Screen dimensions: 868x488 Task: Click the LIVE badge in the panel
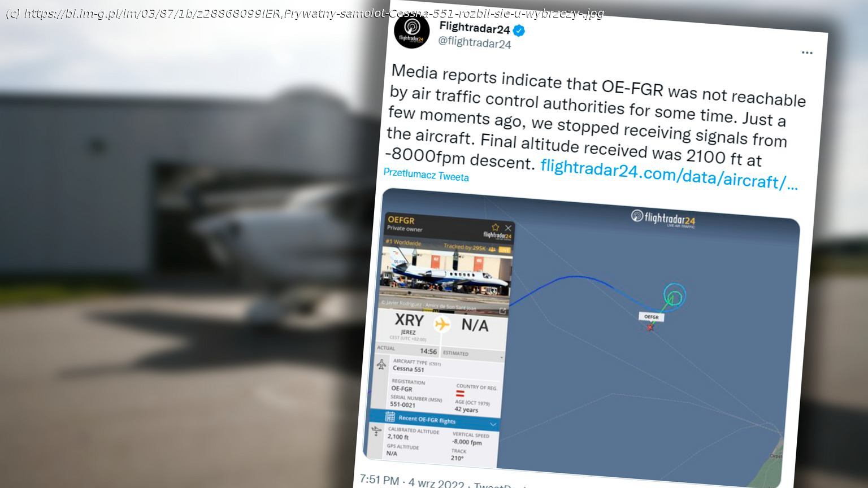(505, 250)
